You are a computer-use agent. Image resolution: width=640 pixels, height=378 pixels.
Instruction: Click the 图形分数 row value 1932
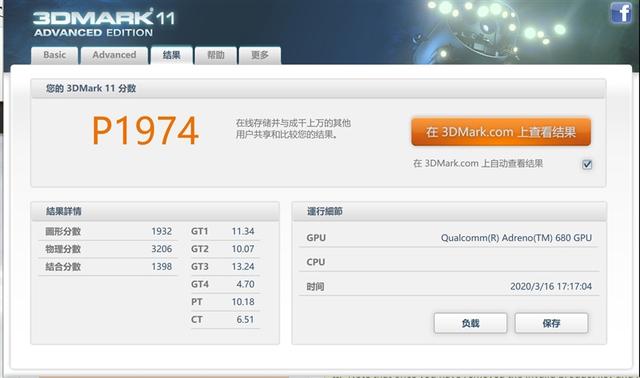[162, 231]
